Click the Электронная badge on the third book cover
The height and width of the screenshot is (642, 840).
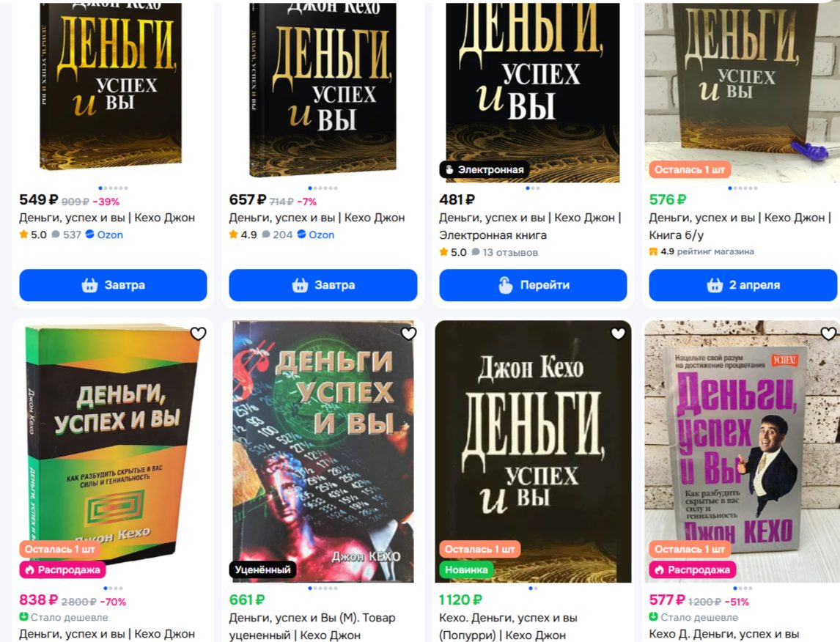pos(485,170)
